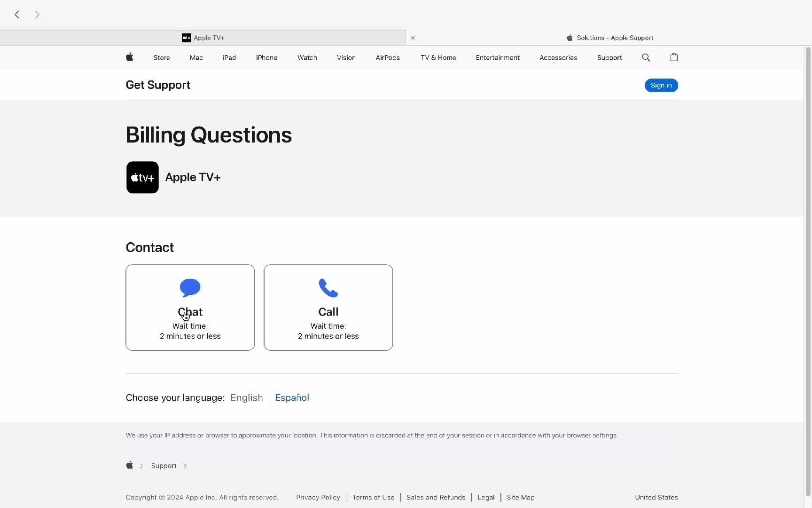Switch language to Español

(292, 397)
